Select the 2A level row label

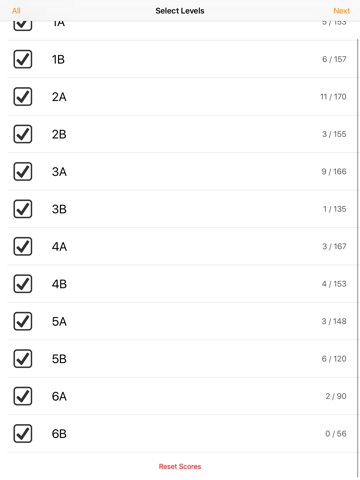(59, 97)
